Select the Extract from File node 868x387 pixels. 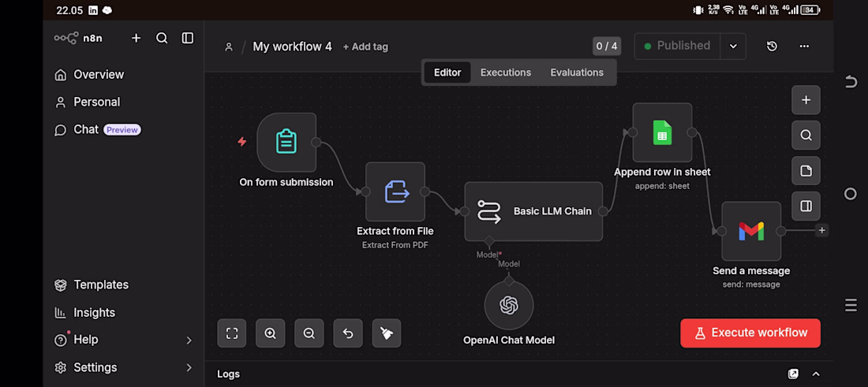point(395,192)
